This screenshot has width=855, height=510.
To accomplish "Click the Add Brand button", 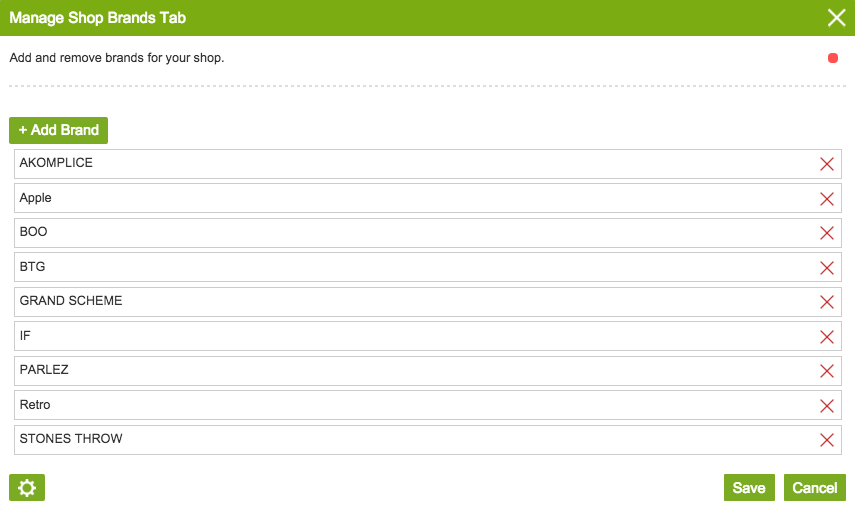I will pos(58,130).
